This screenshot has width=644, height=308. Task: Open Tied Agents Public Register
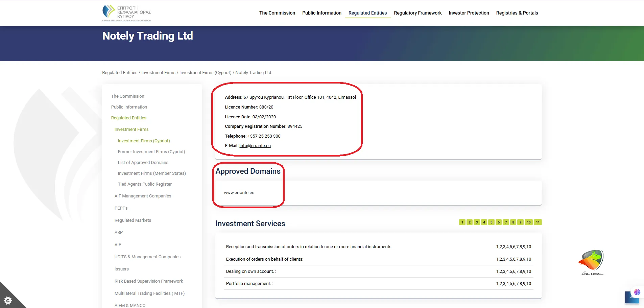point(145,184)
